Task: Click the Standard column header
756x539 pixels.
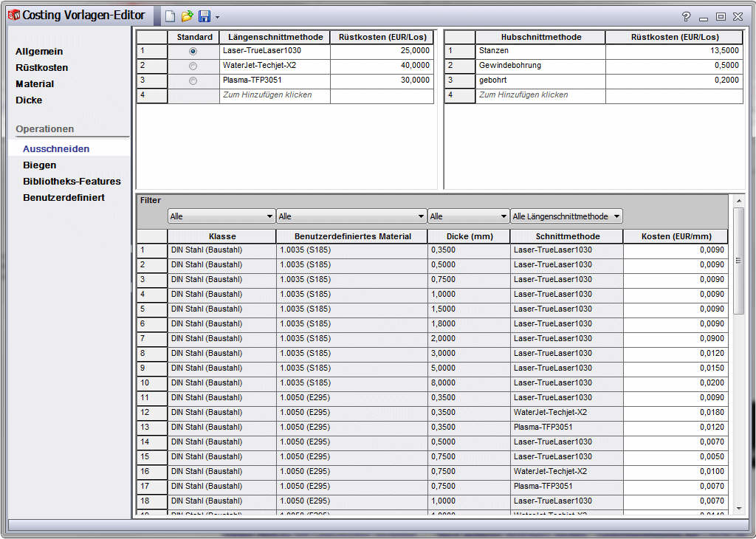Action: tap(194, 37)
